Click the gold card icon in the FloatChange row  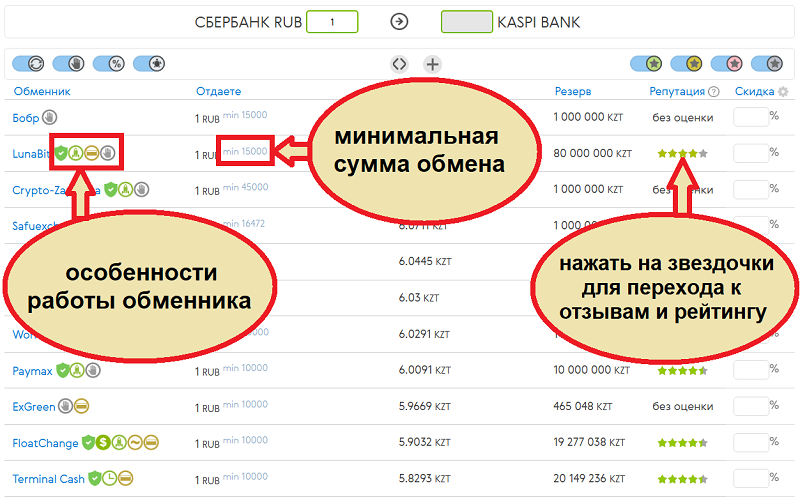[151, 442]
